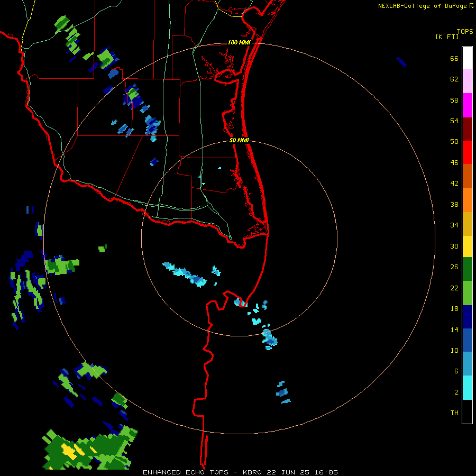Click the 30 scale value
476x476 pixels.
tap(454, 246)
